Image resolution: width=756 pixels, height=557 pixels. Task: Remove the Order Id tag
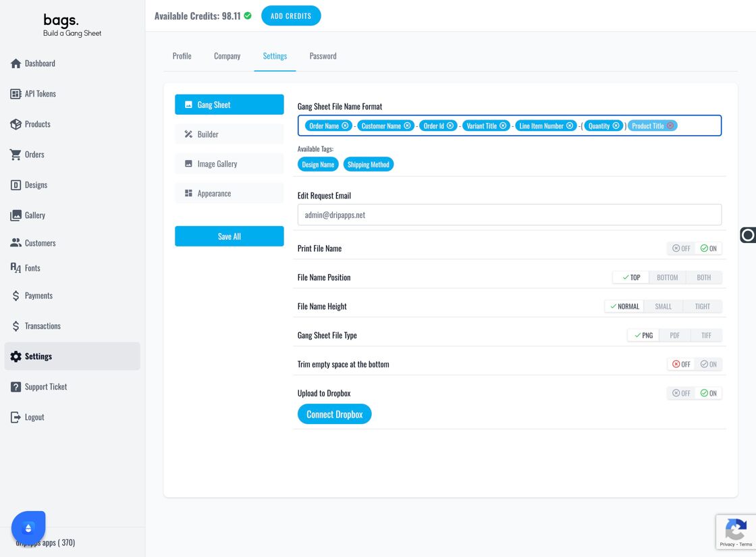pyautogui.click(x=450, y=126)
